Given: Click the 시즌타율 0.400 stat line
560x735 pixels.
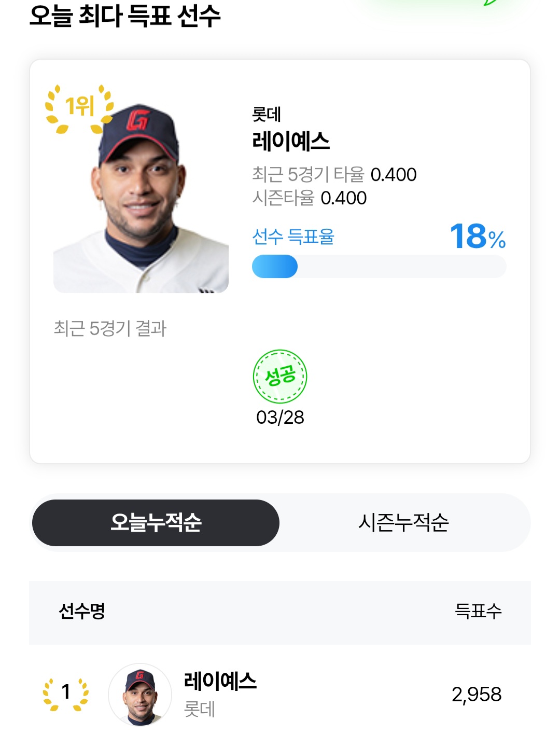Looking at the screenshot, I should pyautogui.click(x=309, y=198).
